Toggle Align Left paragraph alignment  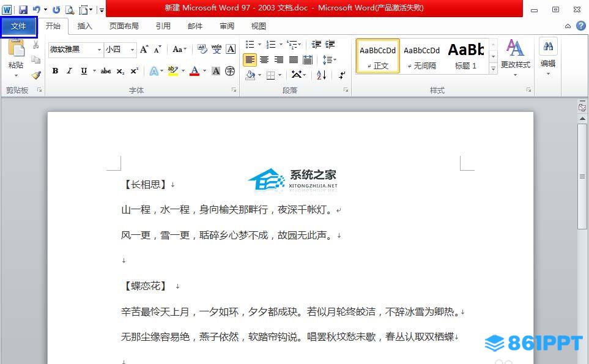tap(250, 60)
